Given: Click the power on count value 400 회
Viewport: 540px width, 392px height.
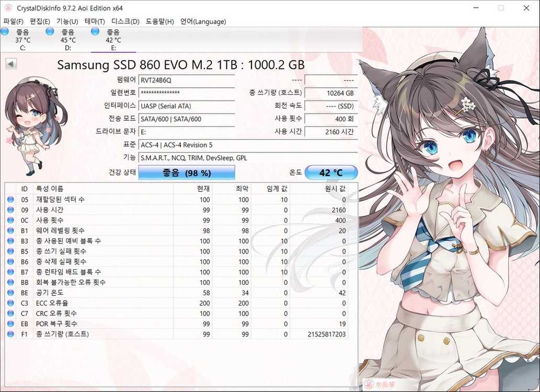Looking at the screenshot, I should 331,119.
